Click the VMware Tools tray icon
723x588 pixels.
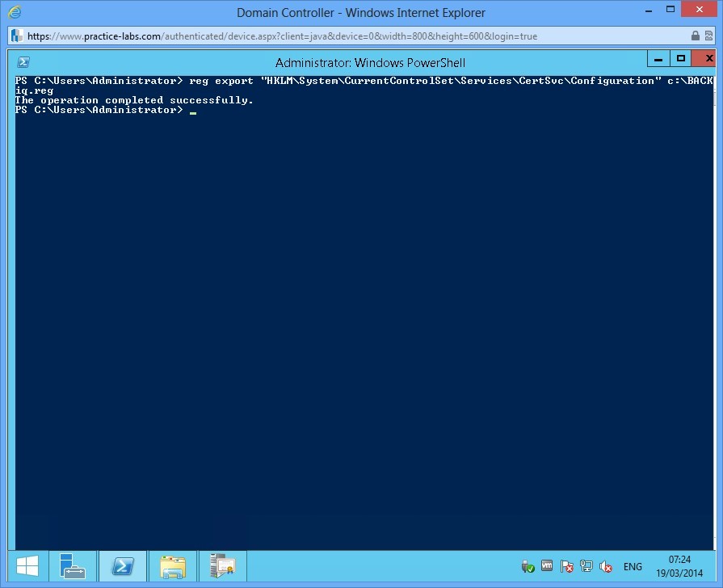(x=547, y=566)
